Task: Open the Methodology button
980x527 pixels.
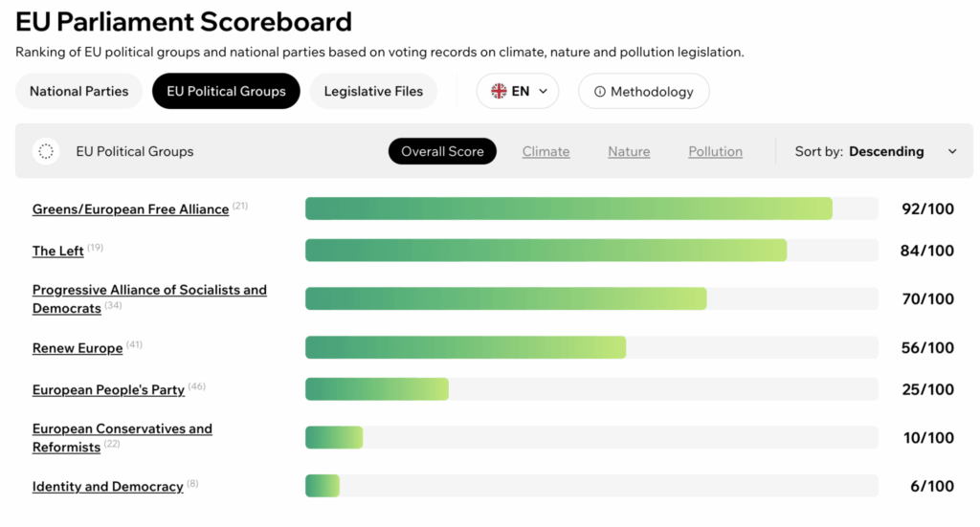Action: (643, 92)
